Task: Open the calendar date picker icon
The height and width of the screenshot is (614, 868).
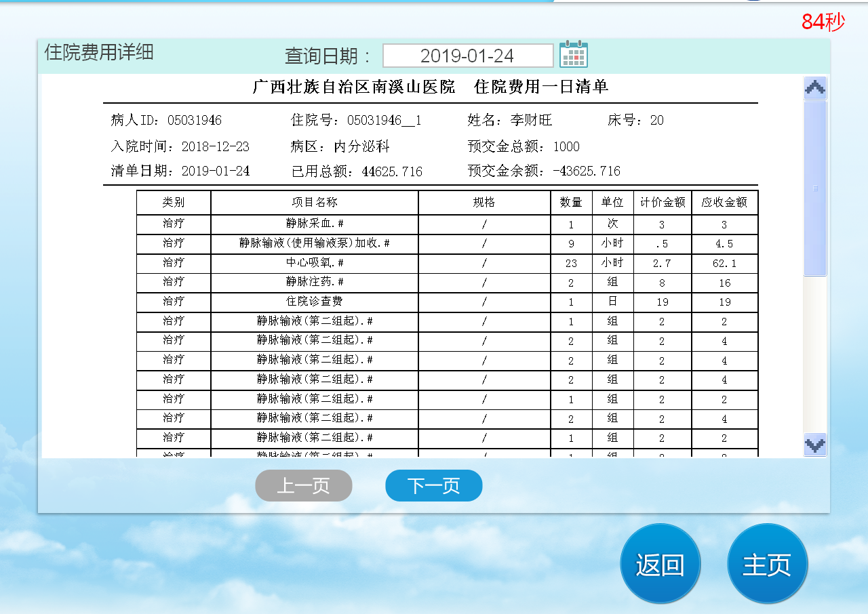Action: (574, 55)
